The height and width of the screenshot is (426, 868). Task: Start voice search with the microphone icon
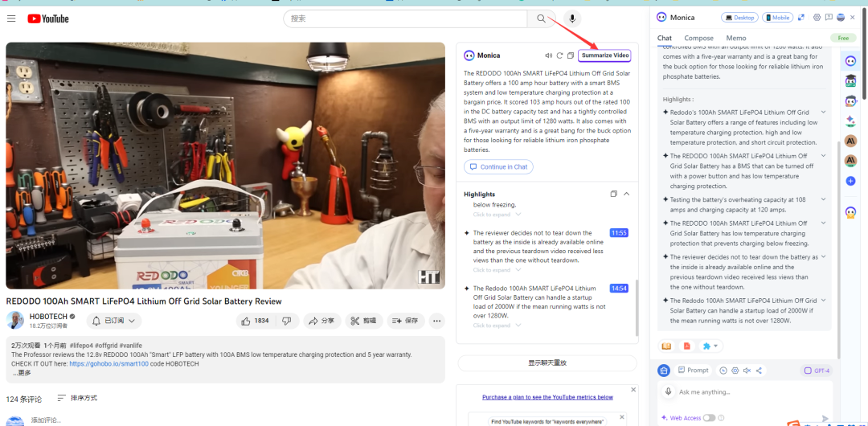pyautogui.click(x=572, y=18)
